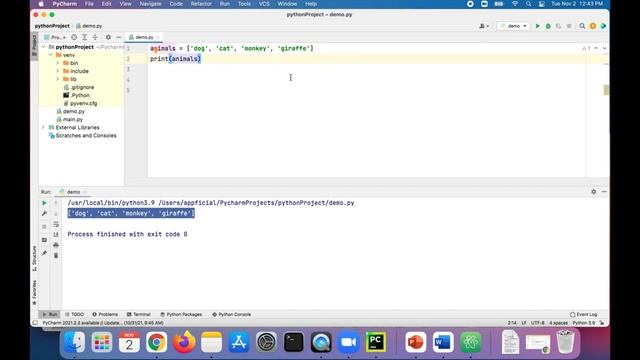640x360 pixels.
Task: Open the user account dropdown icon
Action: coord(484,26)
